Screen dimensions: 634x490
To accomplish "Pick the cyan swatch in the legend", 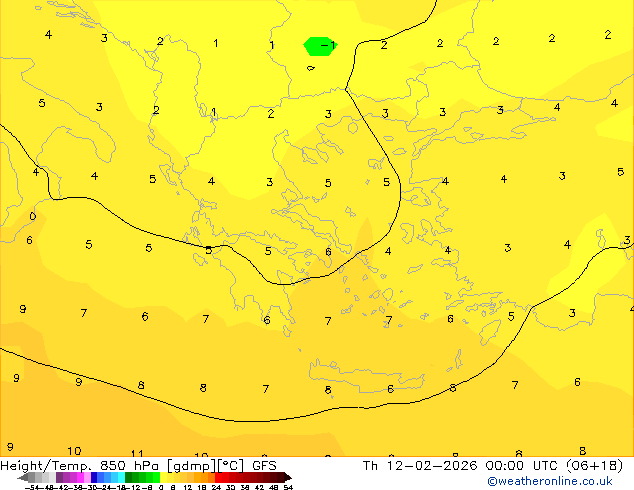I will point(121,477).
